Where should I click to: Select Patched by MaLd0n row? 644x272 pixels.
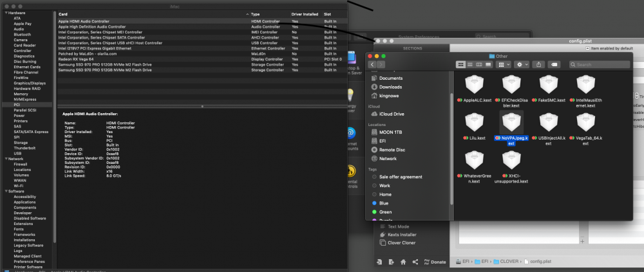(x=202, y=54)
